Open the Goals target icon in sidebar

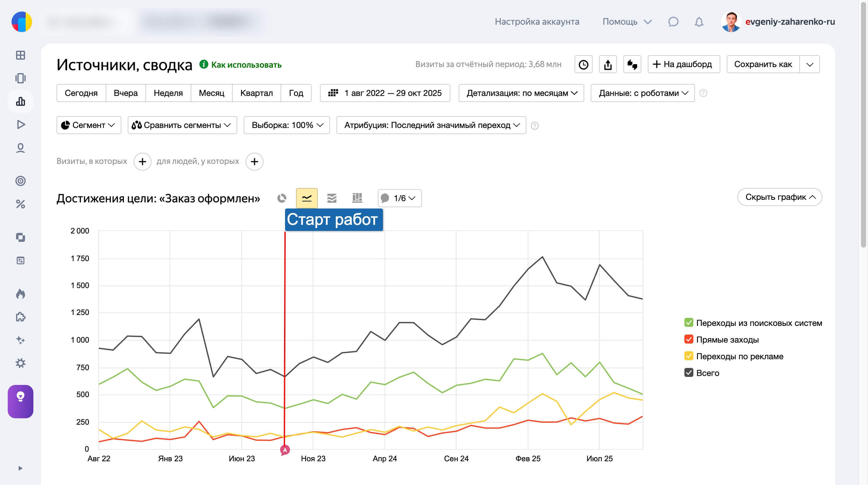pos(21,181)
